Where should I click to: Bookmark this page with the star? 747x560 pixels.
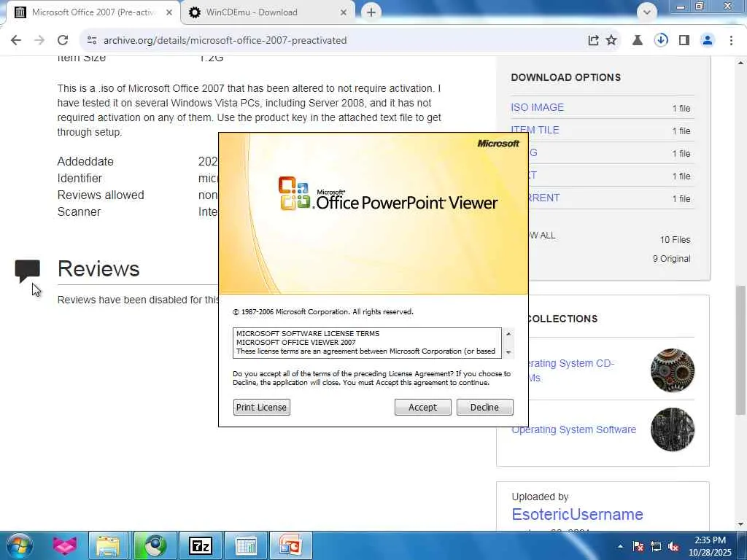611,41
